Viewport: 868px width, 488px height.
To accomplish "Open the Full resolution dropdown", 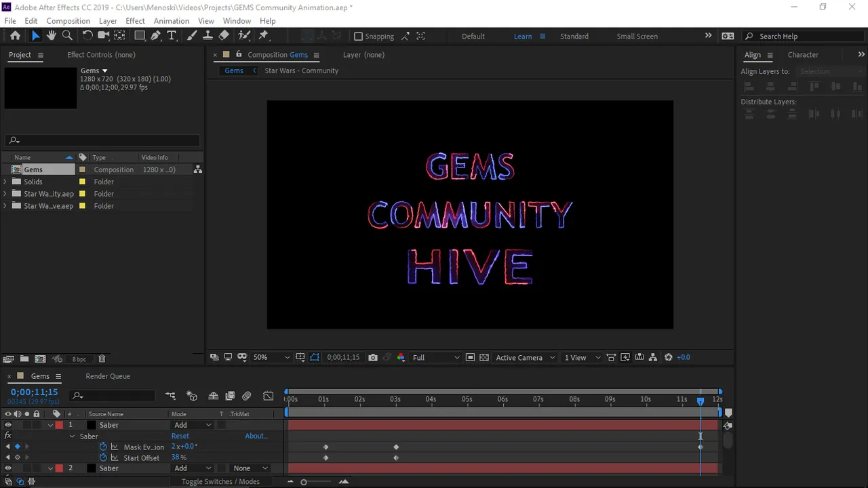I will [x=436, y=357].
